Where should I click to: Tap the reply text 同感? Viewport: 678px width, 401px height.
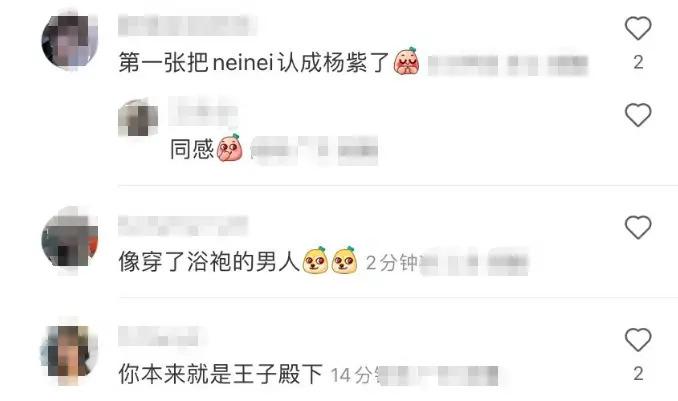click(192, 149)
